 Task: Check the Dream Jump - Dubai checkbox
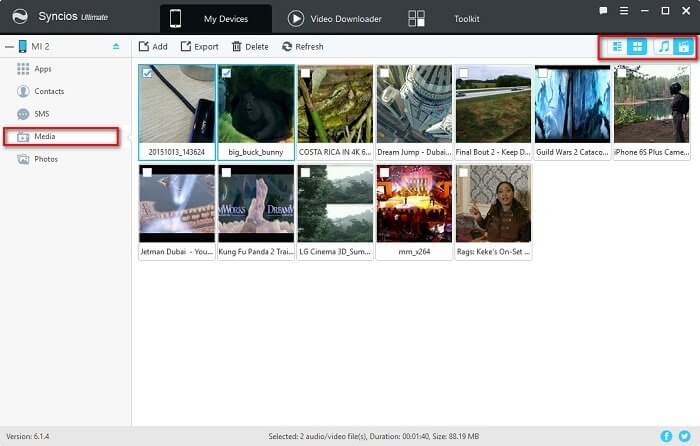[384, 73]
